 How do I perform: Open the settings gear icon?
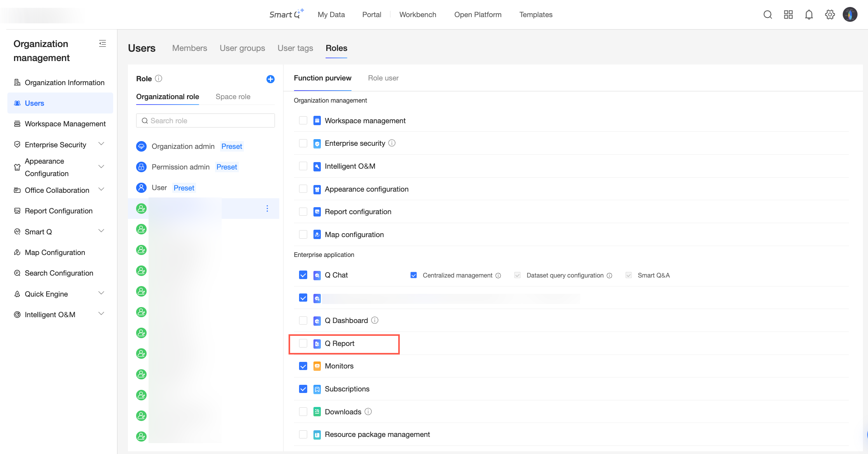point(830,15)
